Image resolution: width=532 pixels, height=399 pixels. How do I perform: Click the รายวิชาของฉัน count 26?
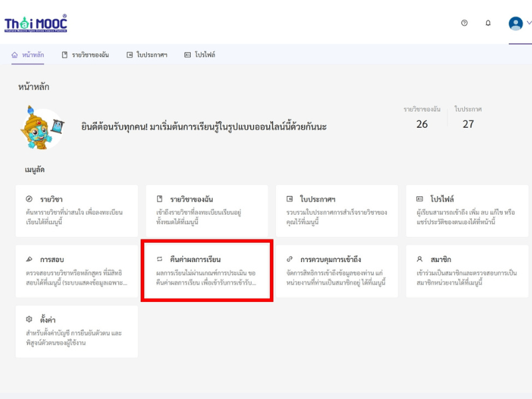(x=422, y=124)
